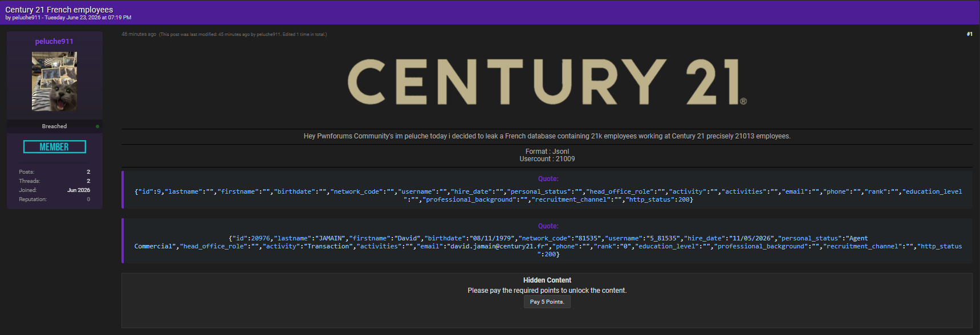Image resolution: width=980 pixels, height=335 pixels.
Task: Click the thread title Century 21 French employees
Action: [x=59, y=10]
